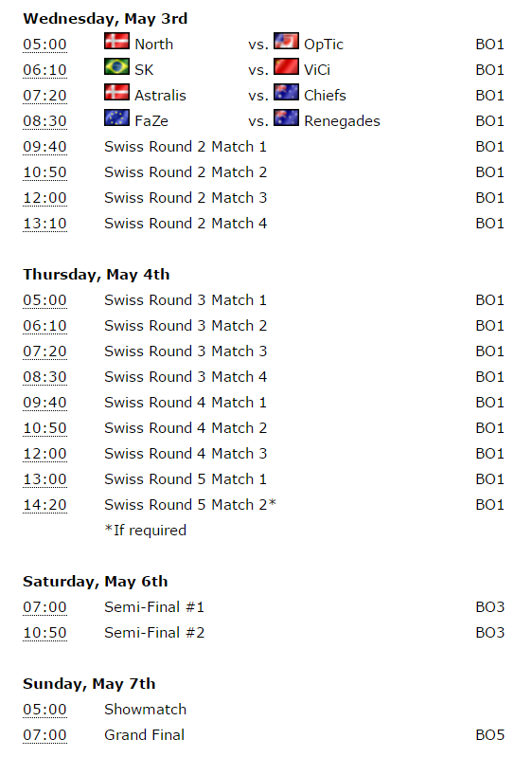Click the 05:00 time on Wednesday, May 3rd

44,45
